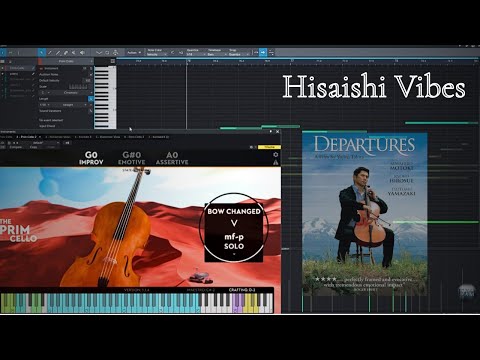Click the warning triangle icon in Prim Cello
This screenshot has height=360, width=480.
pos(276,162)
